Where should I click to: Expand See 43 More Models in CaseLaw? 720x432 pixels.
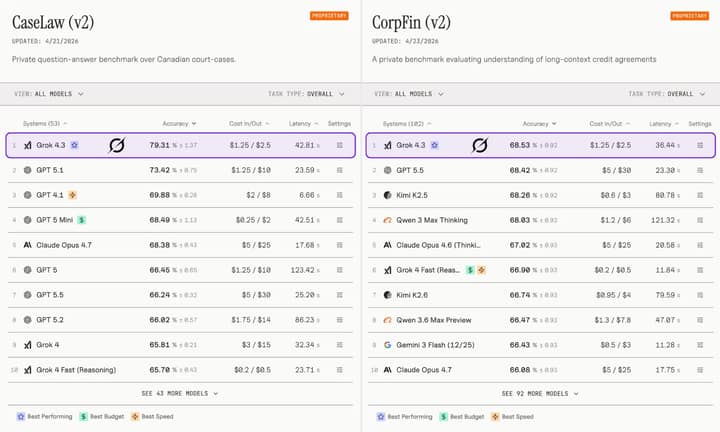(180, 393)
